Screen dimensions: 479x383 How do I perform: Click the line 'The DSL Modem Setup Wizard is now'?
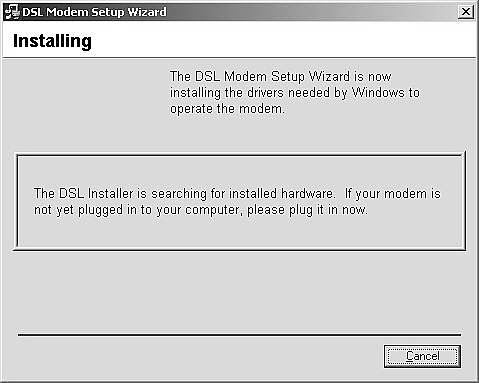click(280, 77)
